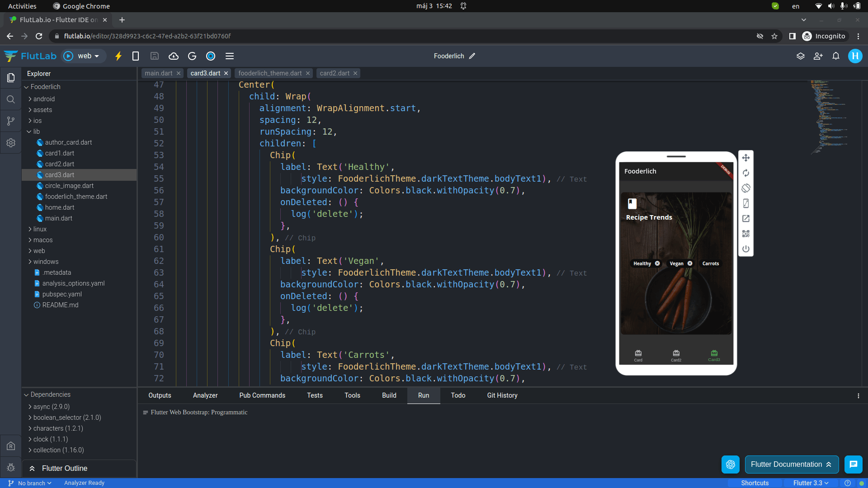Open the No branch dropdown
Image resolution: width=868 pixels, height=488 pixels.
[x=30, y=483]
